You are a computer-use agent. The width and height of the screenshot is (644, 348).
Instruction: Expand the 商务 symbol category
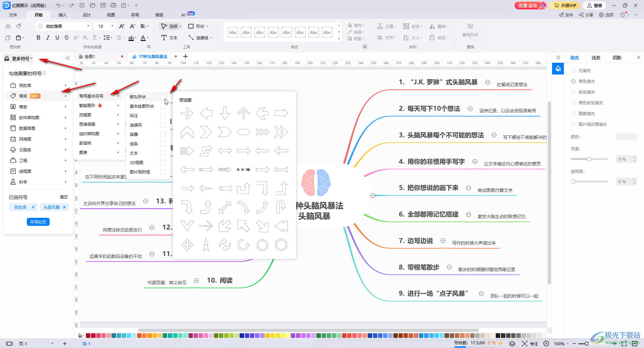click(x=38, y=107)
